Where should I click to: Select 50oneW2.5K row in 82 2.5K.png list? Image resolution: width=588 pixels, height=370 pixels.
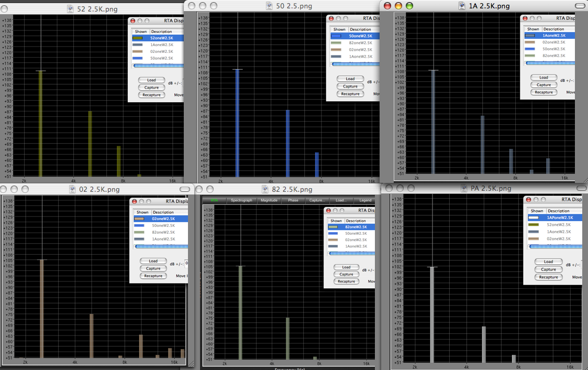pyautogui.click(x=351, y=233)
